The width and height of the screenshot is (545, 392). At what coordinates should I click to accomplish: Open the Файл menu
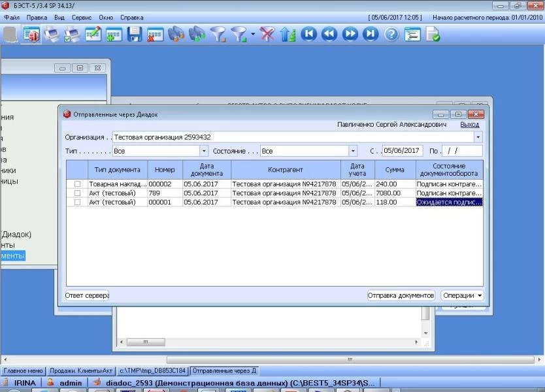pyautogui.click(x=12, y=18)
